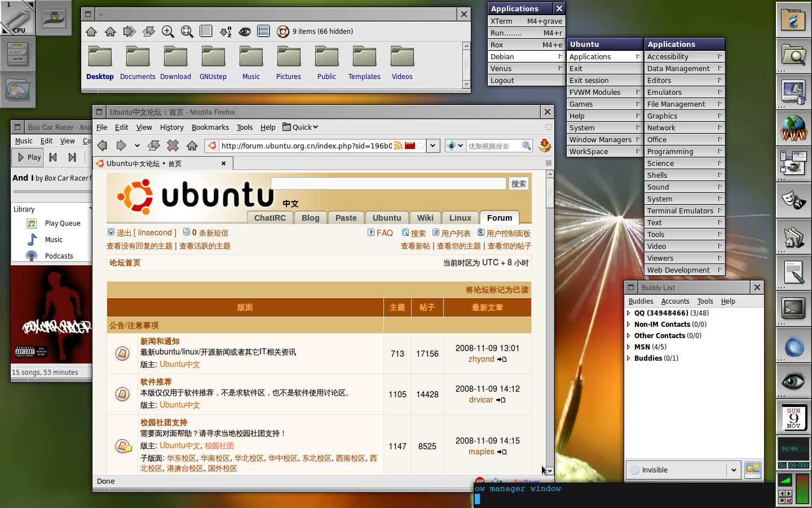812x508 pixels.
Task: Open 新闻和通知 forum link
Action: (160, 341)
